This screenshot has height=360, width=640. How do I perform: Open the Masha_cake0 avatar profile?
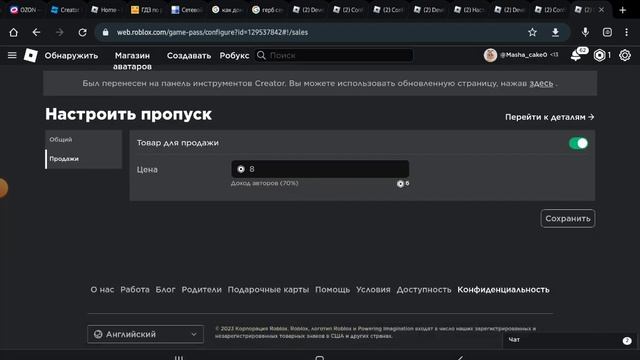point(490,55)
